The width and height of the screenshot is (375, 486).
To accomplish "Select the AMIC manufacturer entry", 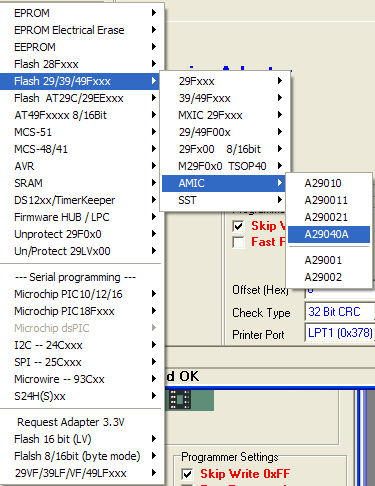I will click(x=223, y=183).
